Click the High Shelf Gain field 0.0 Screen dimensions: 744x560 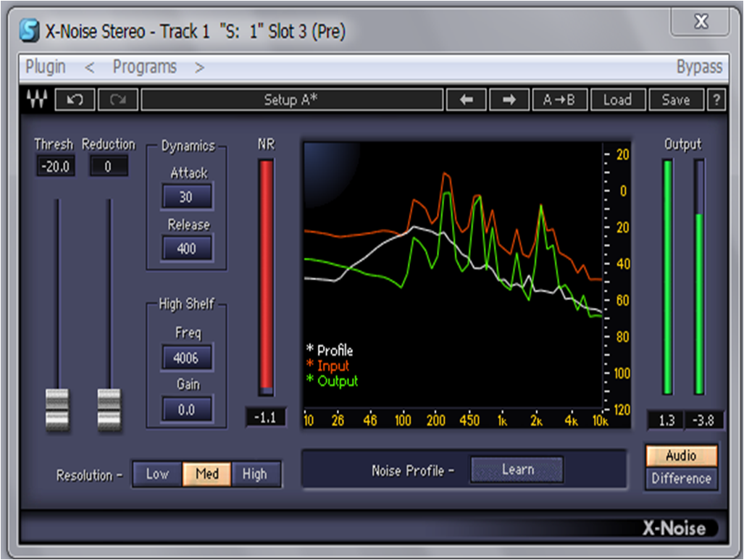click(187, 409)
